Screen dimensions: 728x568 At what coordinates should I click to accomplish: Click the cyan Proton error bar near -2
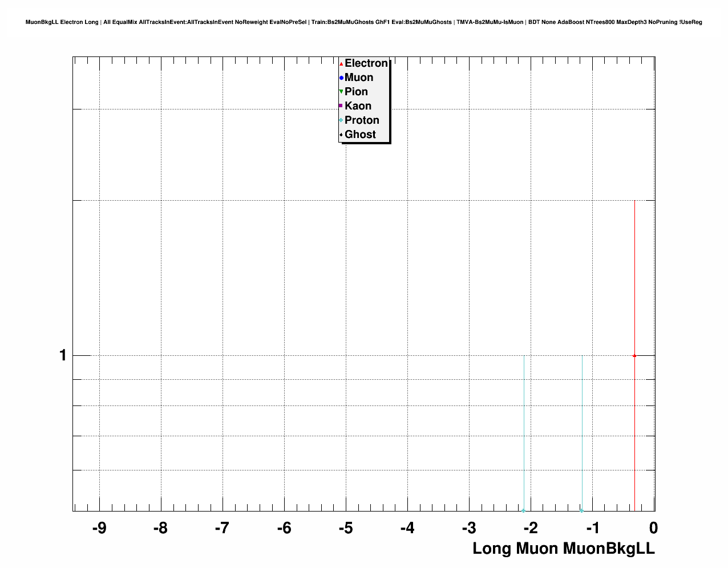tap(524, 433)
